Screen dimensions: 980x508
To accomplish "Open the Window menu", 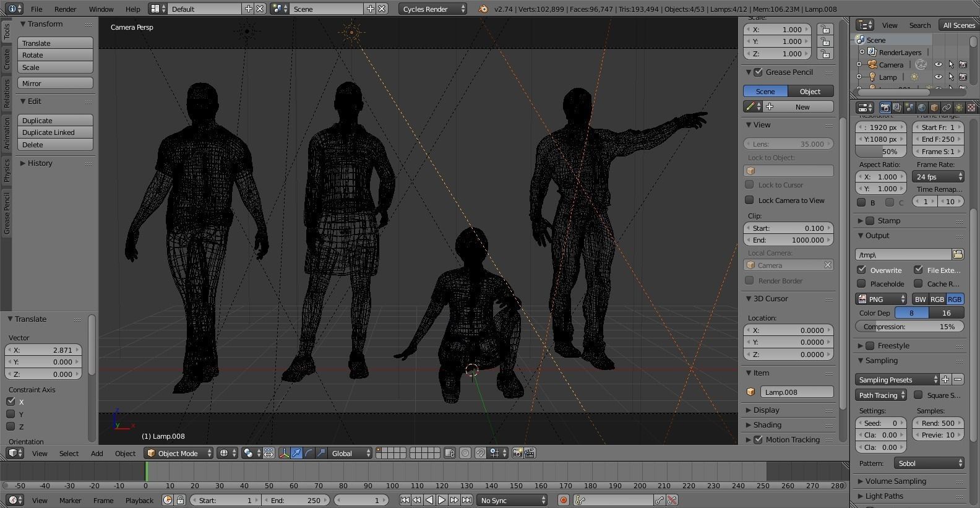I will 101,9.
